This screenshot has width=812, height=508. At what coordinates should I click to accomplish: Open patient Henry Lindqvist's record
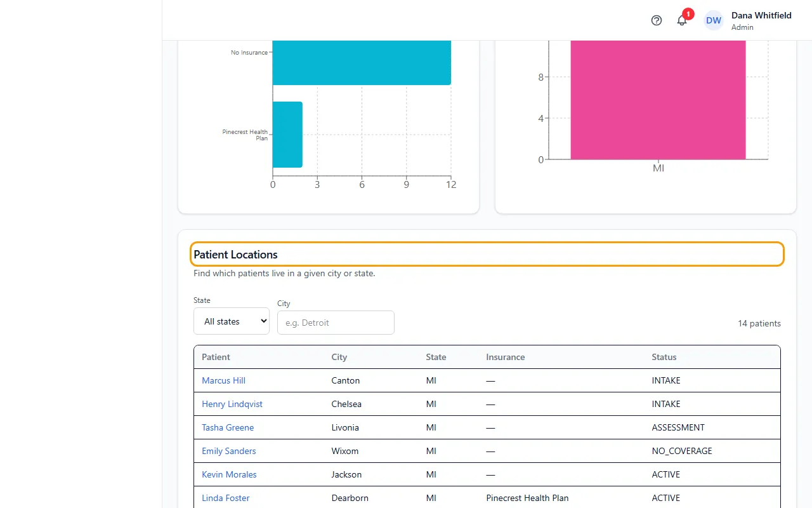[x=232, y=404]
